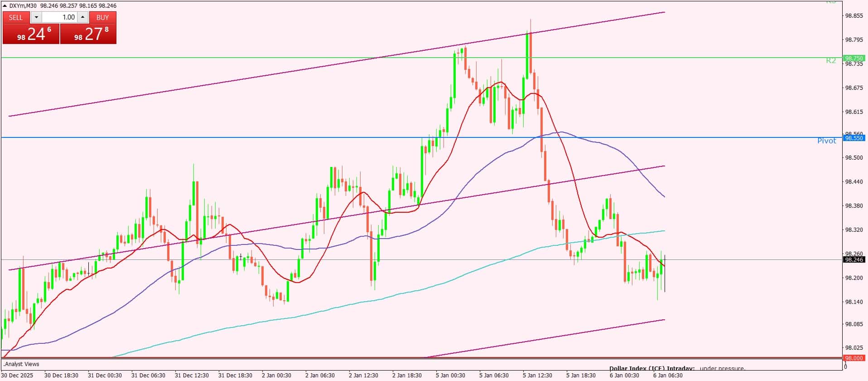Decrease trade volume with the down arrow
The height and width of the screenshot is (381, 868).
click(x=36, y=17)
